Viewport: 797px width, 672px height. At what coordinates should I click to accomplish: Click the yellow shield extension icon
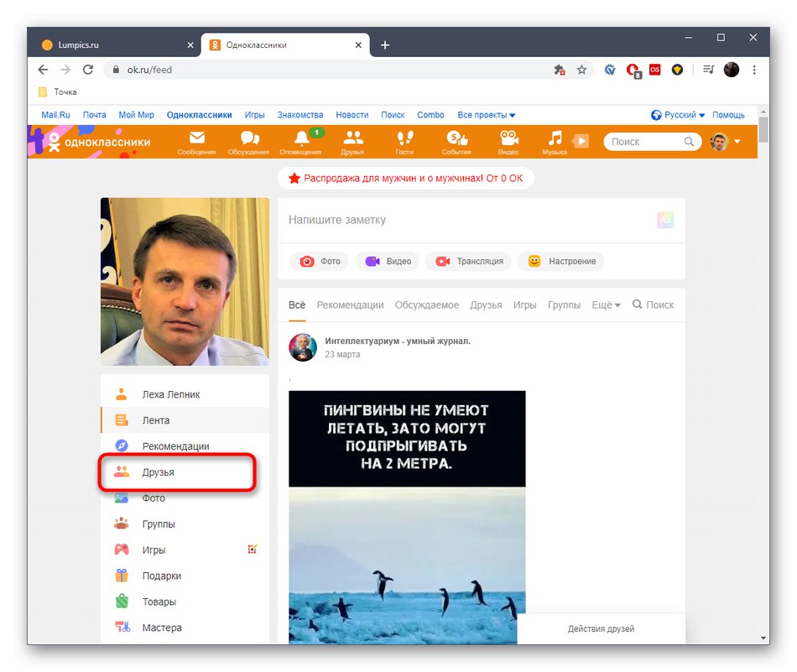click(678, 70)
